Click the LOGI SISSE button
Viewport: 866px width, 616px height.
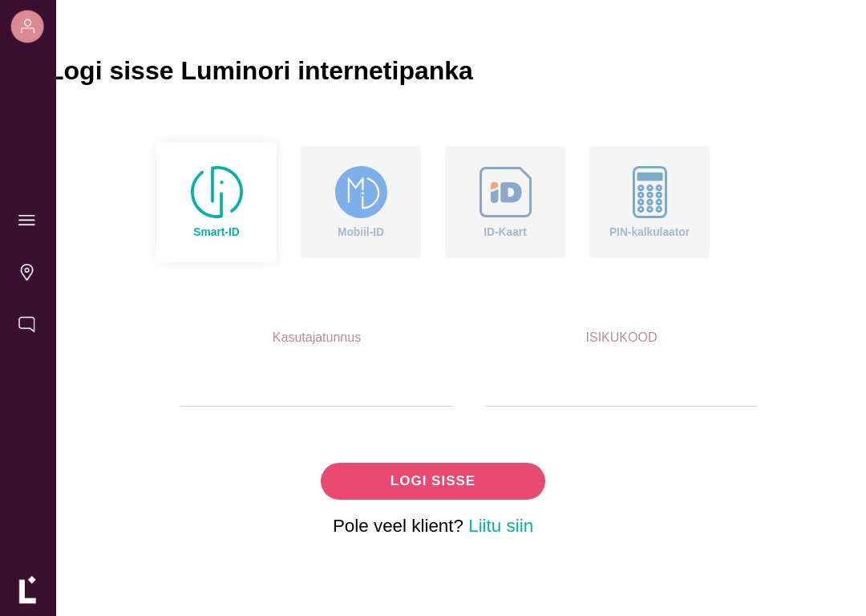433,481
